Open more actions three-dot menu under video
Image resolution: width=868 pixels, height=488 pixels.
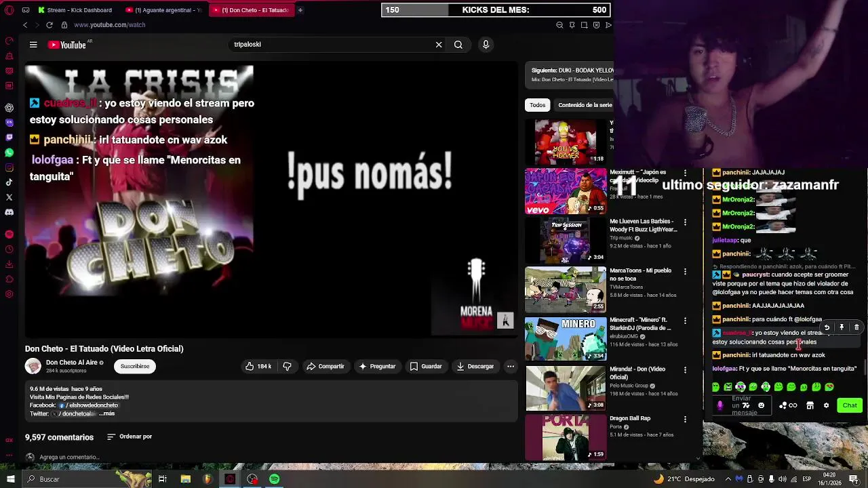click(511, 366)
